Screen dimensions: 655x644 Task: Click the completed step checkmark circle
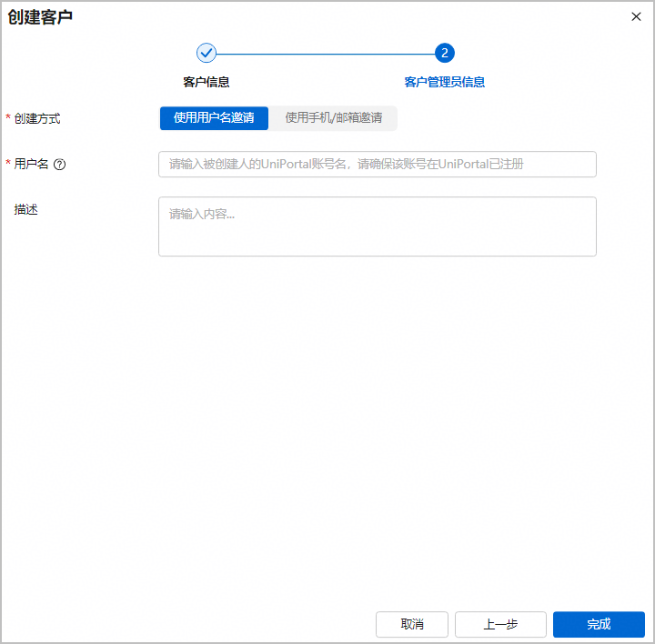207,53
